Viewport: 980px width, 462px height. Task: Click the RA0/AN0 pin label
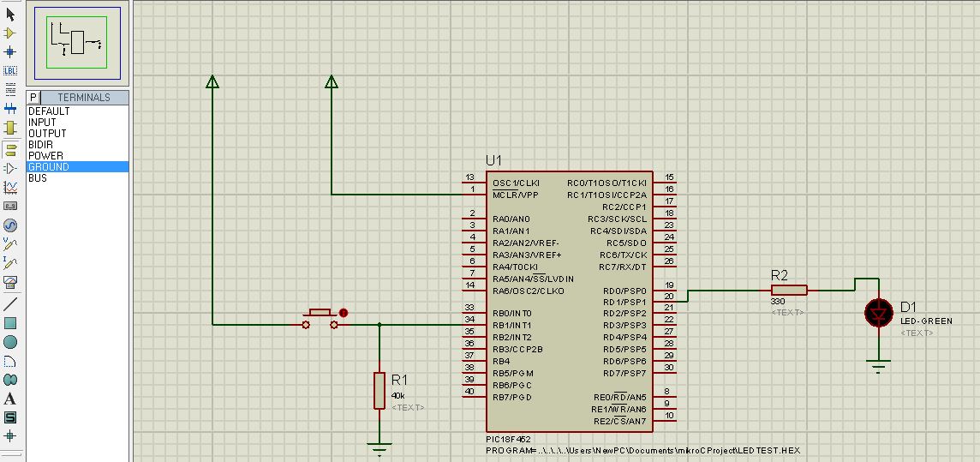[511, 219]
